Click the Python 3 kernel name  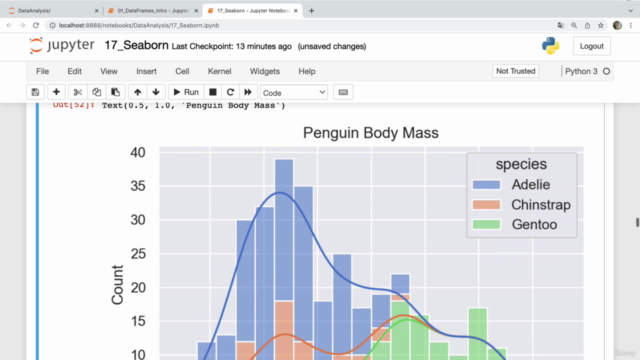click(581, 71)
